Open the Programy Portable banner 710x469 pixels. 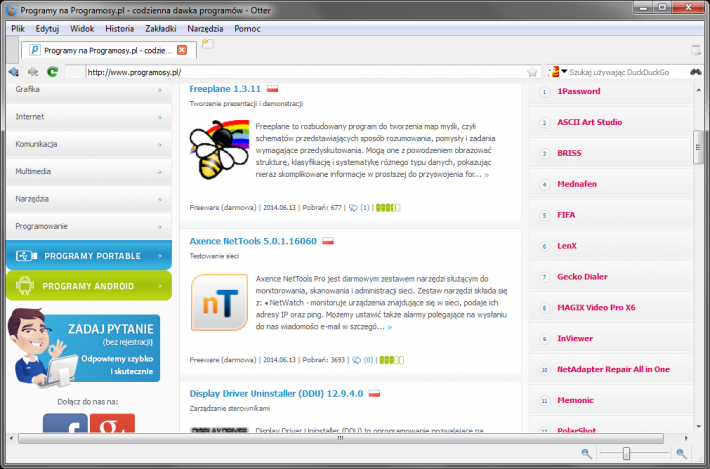point(89,255)
